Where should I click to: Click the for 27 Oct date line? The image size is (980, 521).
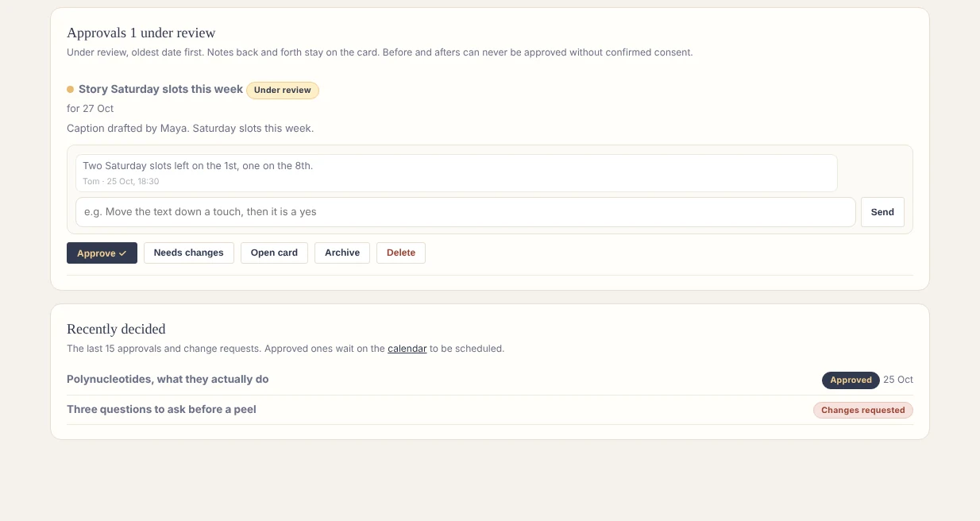(x=90, y=109)
